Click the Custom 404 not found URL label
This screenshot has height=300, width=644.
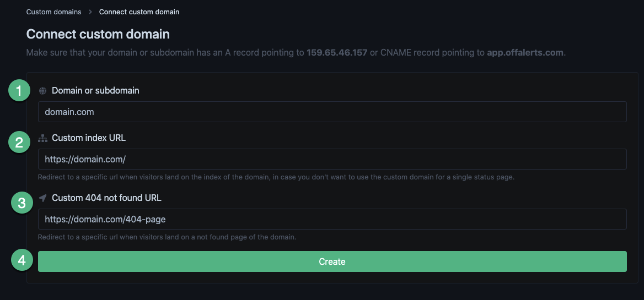106,198
